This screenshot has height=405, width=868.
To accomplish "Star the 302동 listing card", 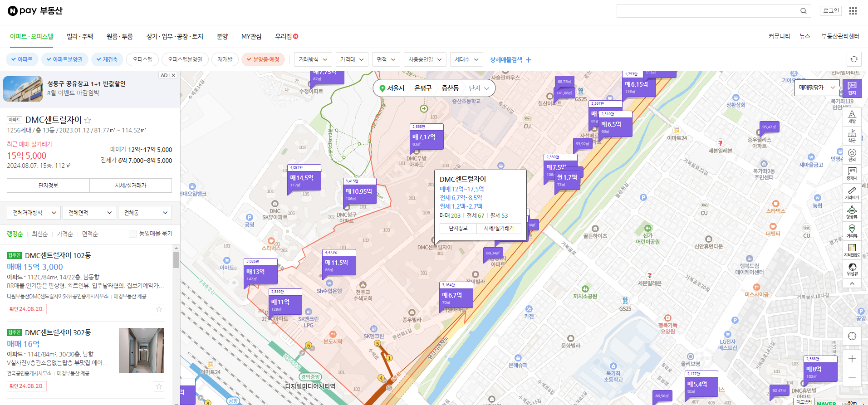I will tap(159, 386).
